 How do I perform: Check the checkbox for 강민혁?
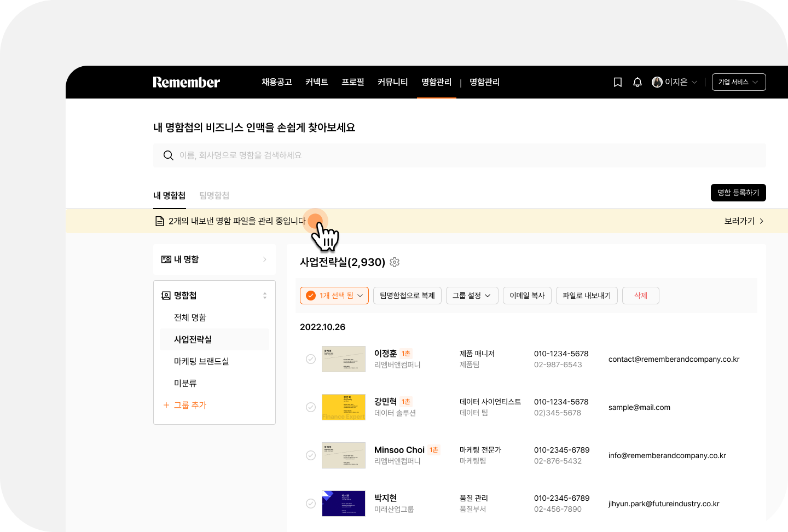311,407
